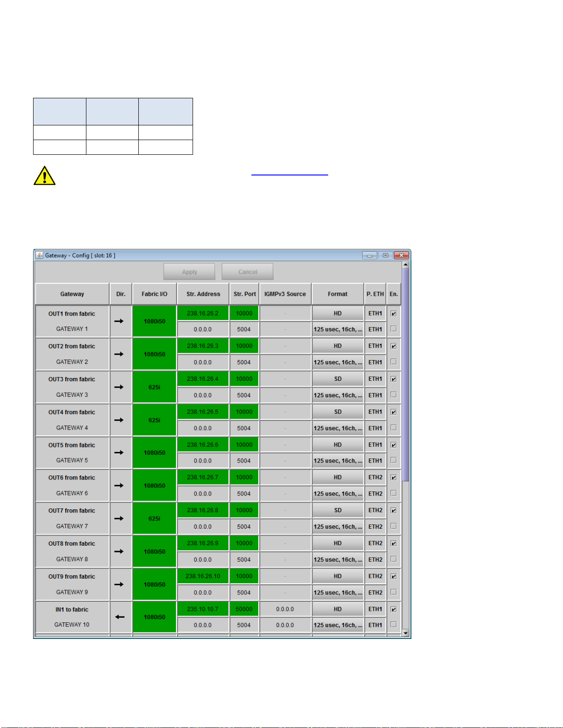Image resolution: width=563 pixels, height=728 pixels.
Task: Click the Gateway column header
Action: pos(72,294)
